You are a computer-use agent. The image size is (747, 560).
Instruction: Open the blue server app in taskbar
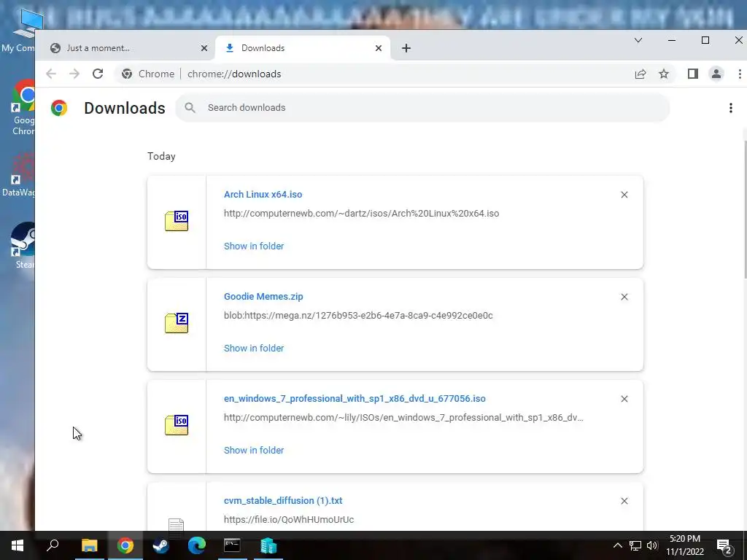(268, 545)
